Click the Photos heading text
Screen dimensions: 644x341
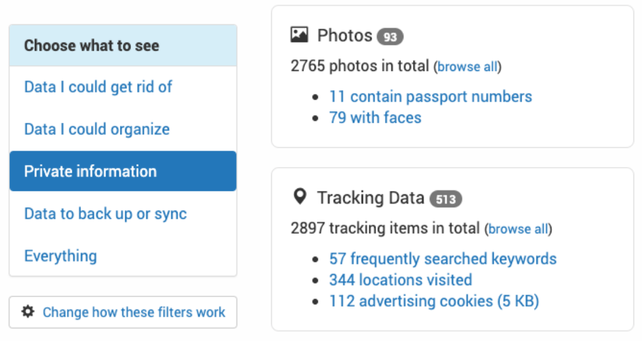345,35
